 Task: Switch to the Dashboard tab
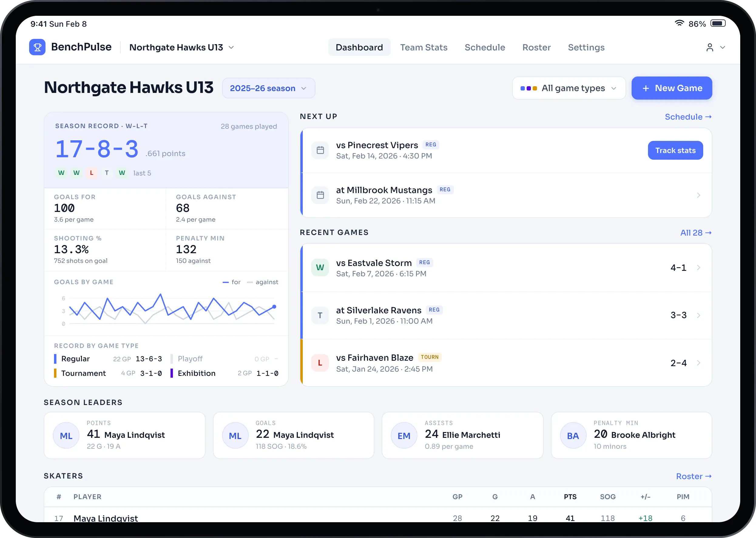pyautogui.click(x=359, y=47)
